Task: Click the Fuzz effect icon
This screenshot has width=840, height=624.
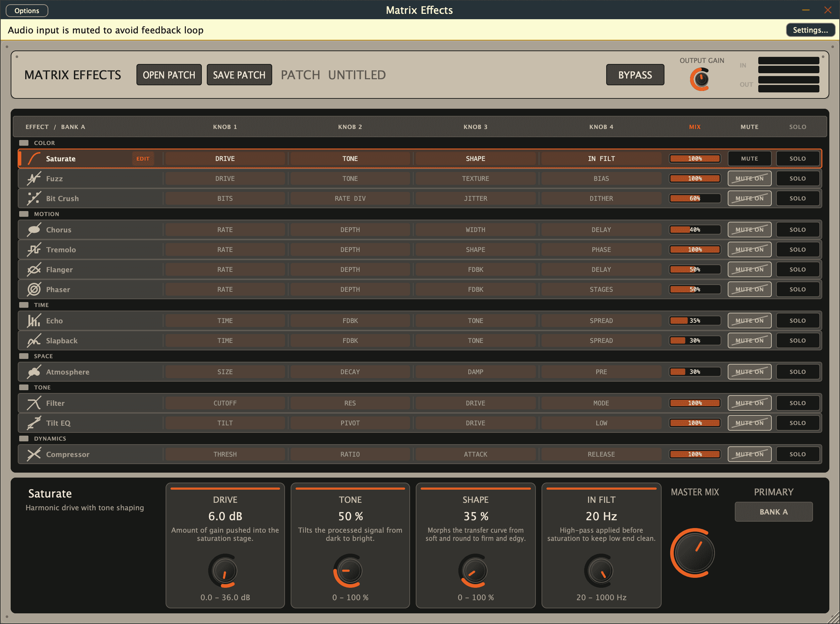Action: point(34,179)
